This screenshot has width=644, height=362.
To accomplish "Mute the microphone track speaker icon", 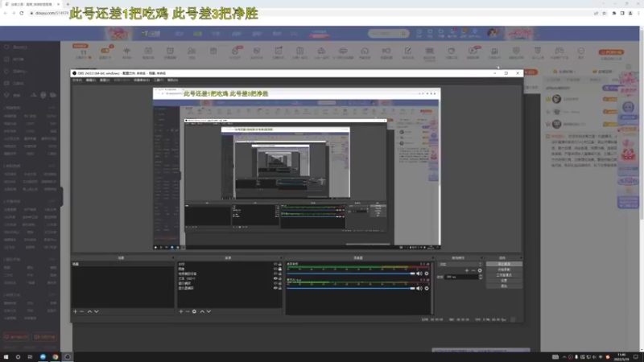I will [419, 288].
